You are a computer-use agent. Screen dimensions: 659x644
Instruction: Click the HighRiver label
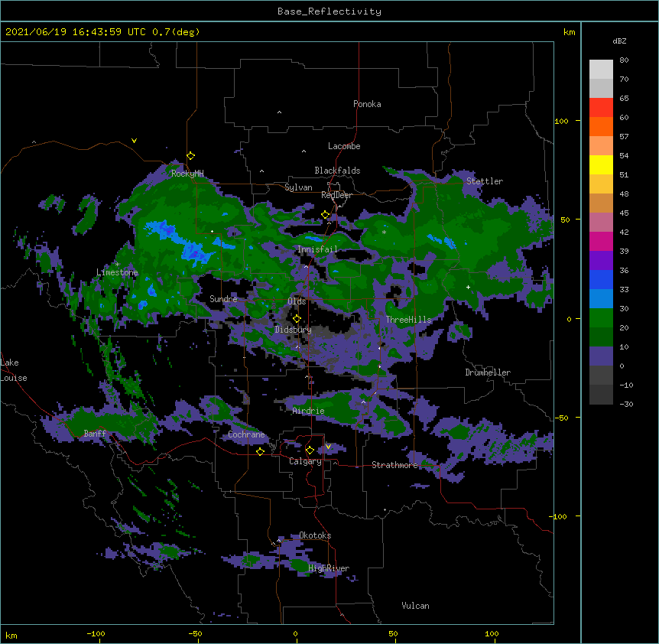coord(329,568)
